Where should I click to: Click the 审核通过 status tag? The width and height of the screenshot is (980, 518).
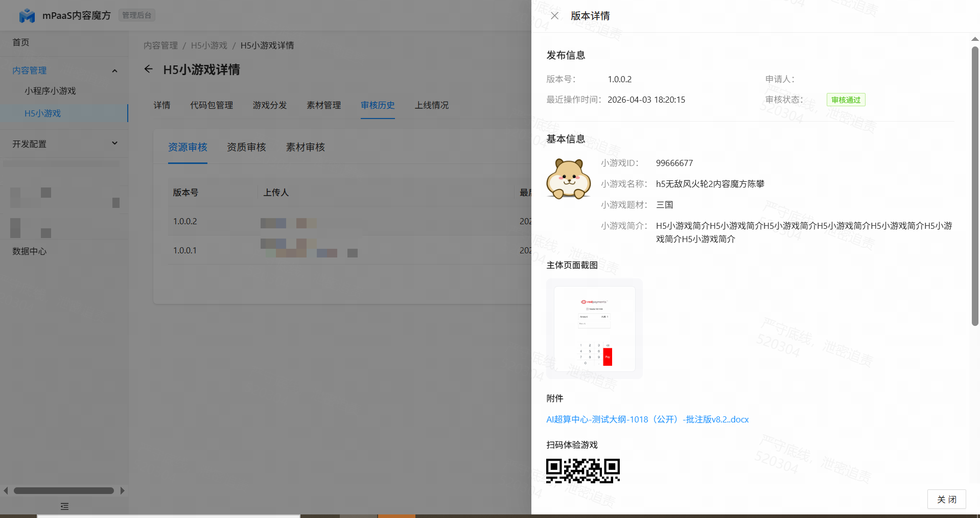846,100
